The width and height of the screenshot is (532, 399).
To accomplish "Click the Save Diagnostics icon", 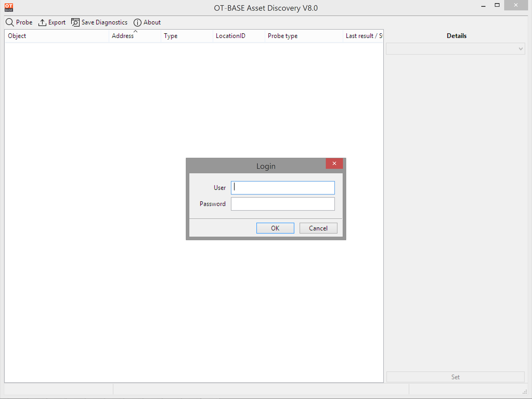I will pos(75,22).
